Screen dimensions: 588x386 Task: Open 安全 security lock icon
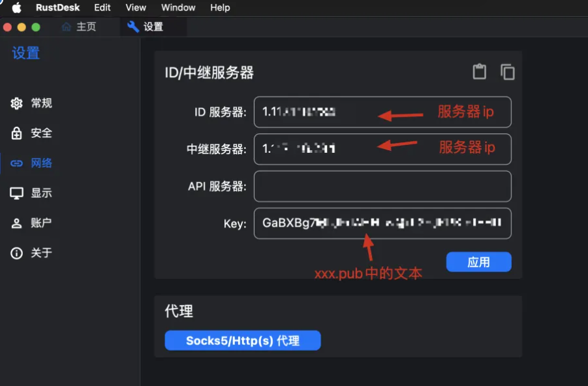(x=16, y=133)
